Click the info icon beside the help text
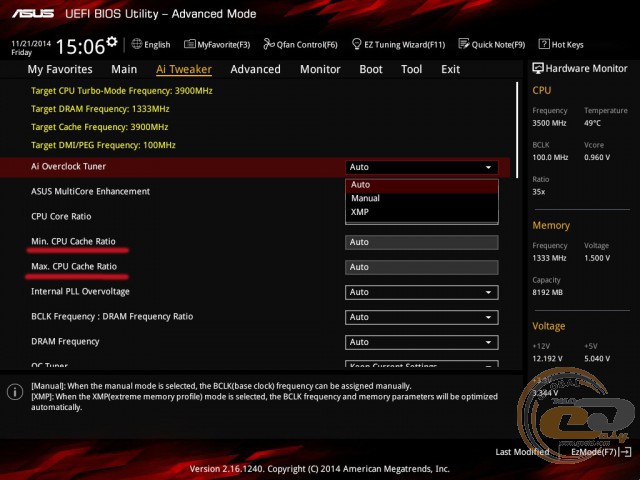This screenshot has height=480, width=640. [x=15, y=392]
